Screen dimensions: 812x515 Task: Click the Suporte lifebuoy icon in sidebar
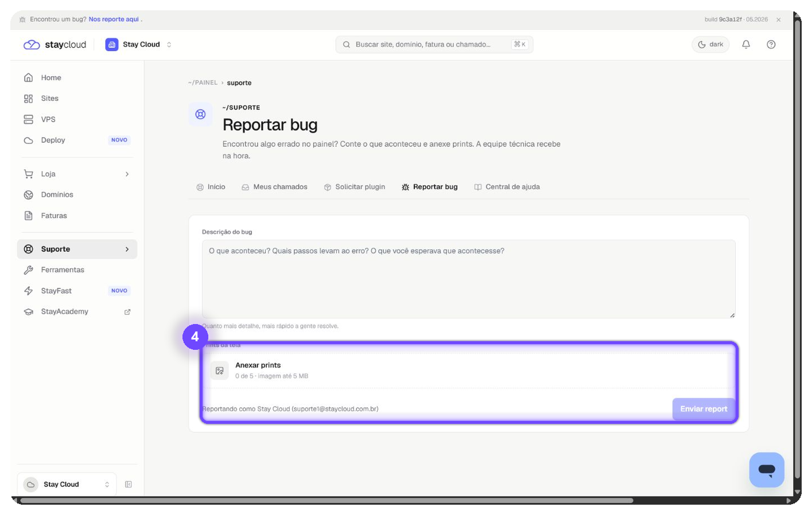tap(28, 249)
